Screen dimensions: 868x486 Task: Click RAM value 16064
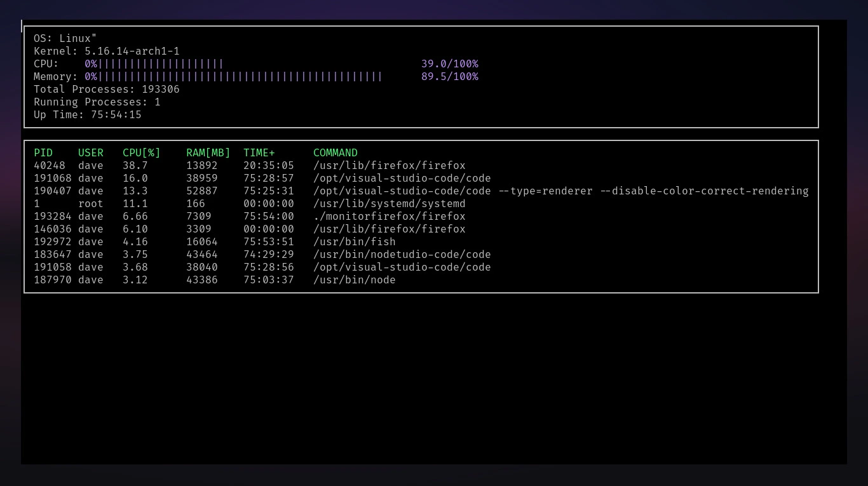coord(202,242)
